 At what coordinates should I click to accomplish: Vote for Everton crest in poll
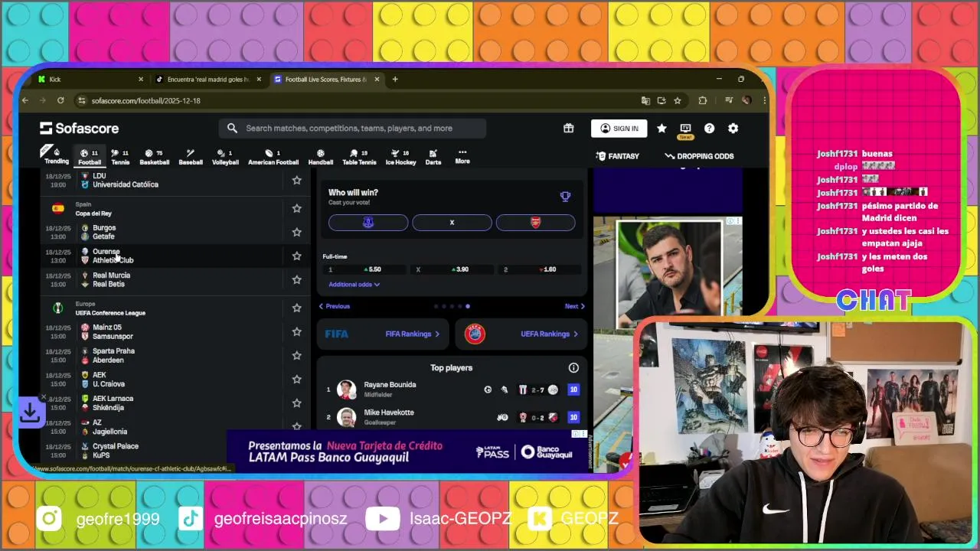click(368, 223)
